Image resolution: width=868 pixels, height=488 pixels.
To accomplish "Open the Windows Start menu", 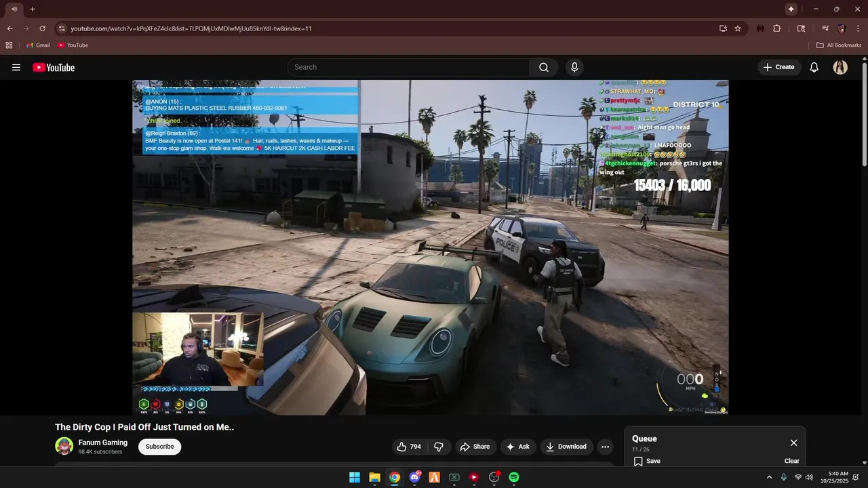I will pos(355,477).
